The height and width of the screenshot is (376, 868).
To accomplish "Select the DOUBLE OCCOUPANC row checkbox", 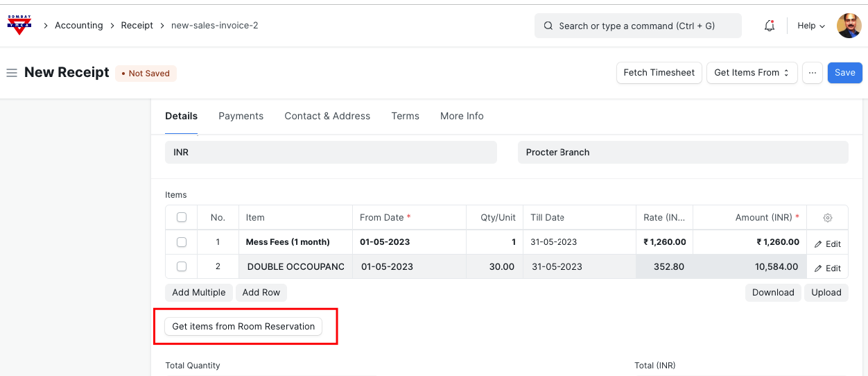I will (182, 266).
